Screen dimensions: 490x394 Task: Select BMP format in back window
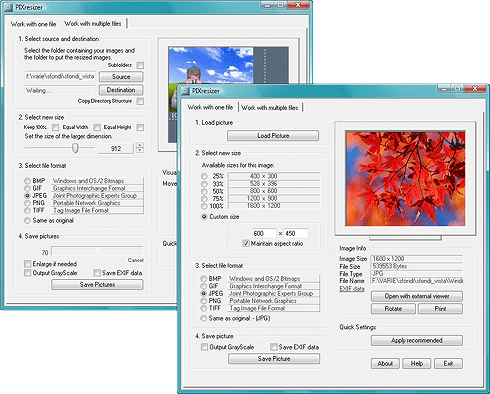point(27,181)
